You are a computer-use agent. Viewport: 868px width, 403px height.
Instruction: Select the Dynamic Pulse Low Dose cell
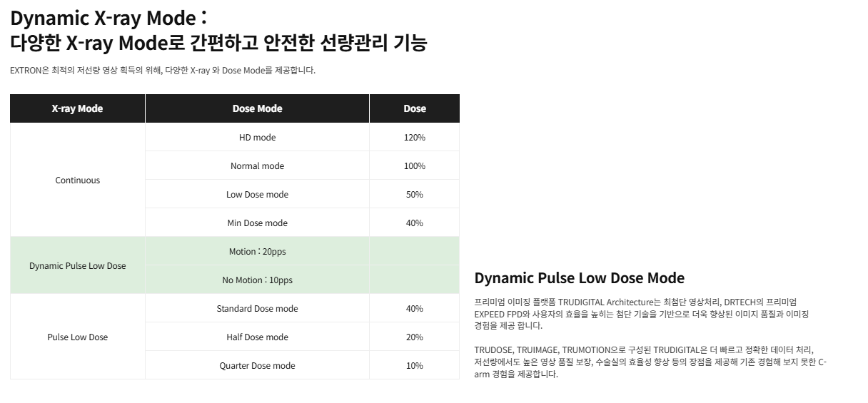pyautogui.click(x=78, y=265)
